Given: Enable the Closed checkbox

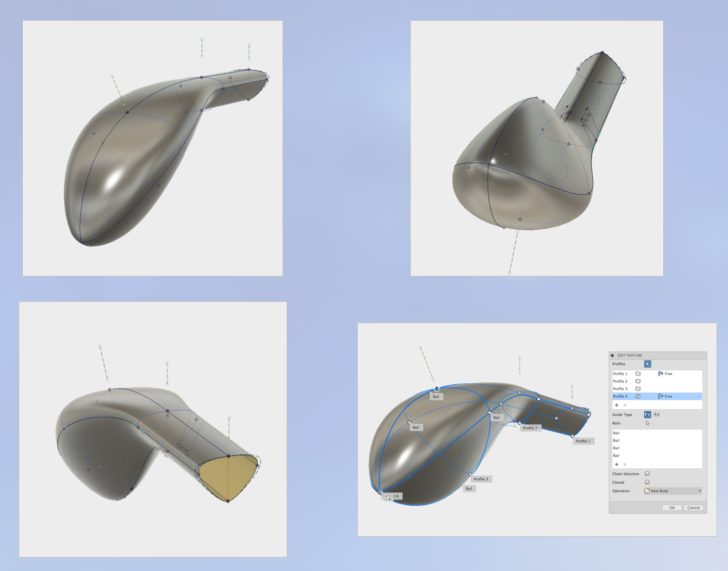Looking at the screenshot, I should [x=647, y=482].
